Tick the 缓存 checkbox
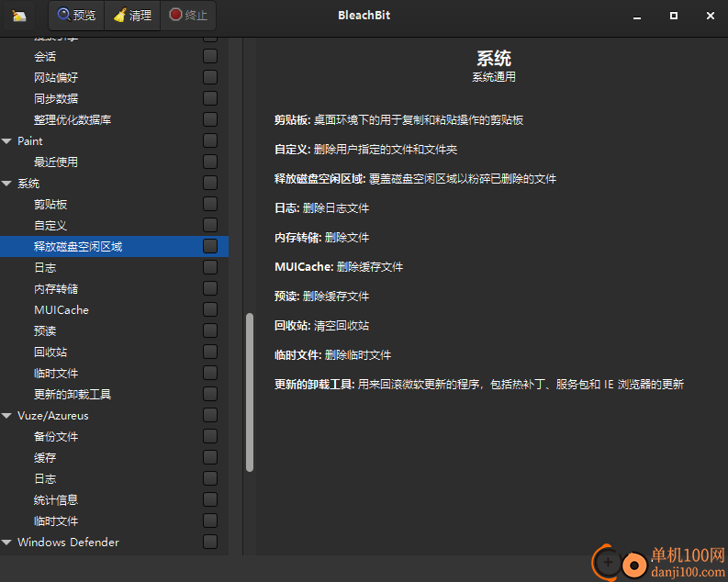The width and height of the screenshot is (728, 582). [x=210, y=457]
